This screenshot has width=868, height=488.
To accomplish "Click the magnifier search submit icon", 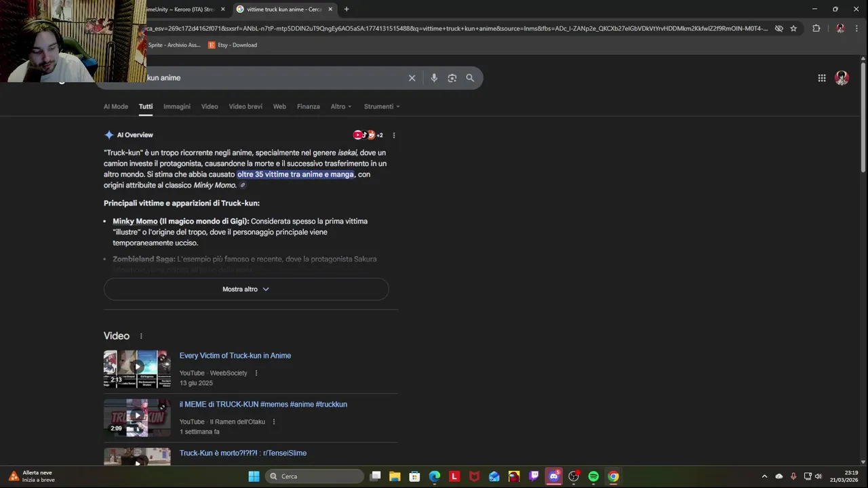I will (470, 78).
